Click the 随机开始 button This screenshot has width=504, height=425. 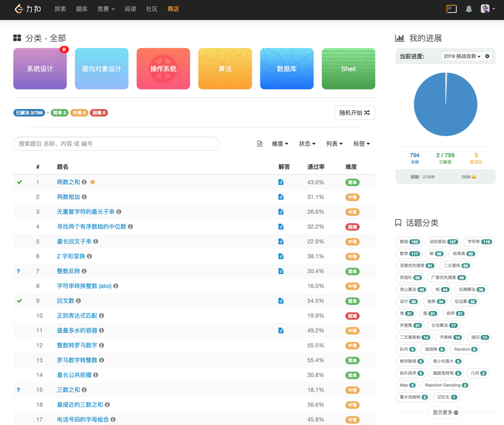[355, 113]
